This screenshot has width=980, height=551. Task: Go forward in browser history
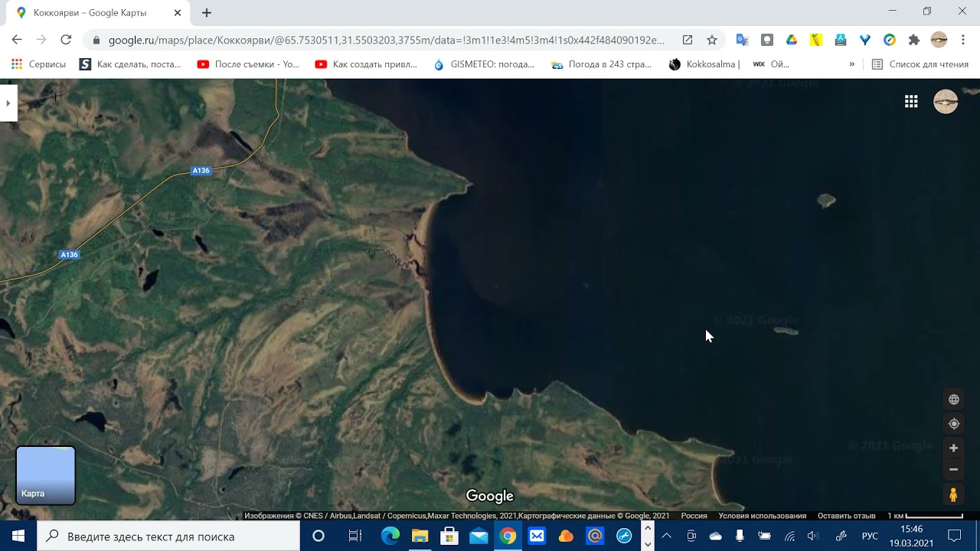[x=41, y=40]
